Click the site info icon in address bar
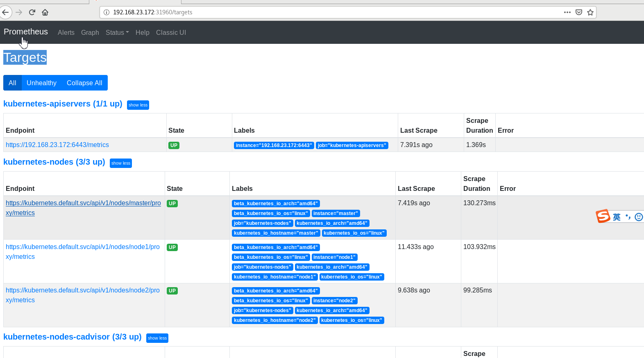The height and width of the screenshot is (358, 644). (x=107, y=12)
